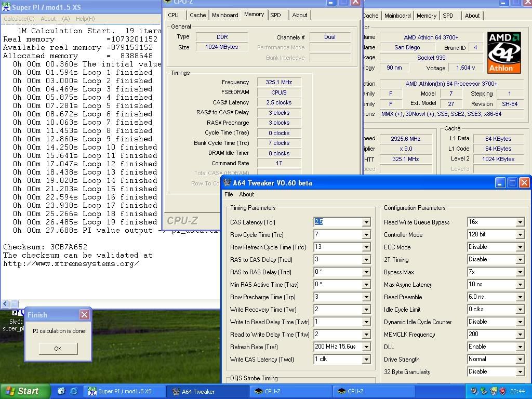
Task: Expand the 32 Byte Granularity dropdown
Action: click(520, 372)
